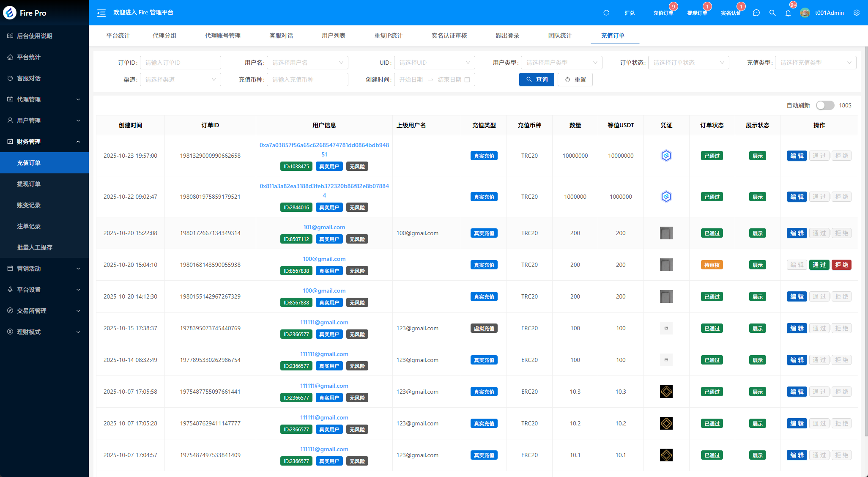Click the header search magnifier icon
Image resolution: width=868 pixels, height=477 pixels.
(x=772, y=13)
